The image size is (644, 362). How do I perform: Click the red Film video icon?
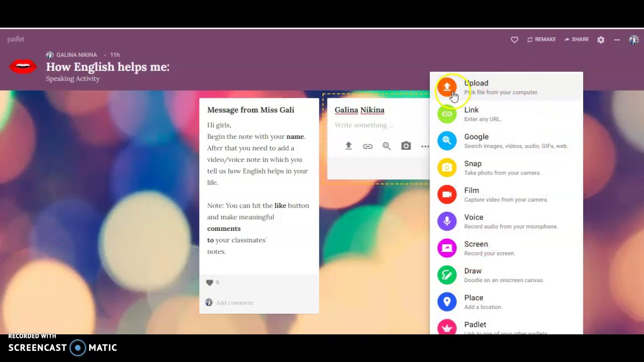pyautogui.click(x=447, y=195)
